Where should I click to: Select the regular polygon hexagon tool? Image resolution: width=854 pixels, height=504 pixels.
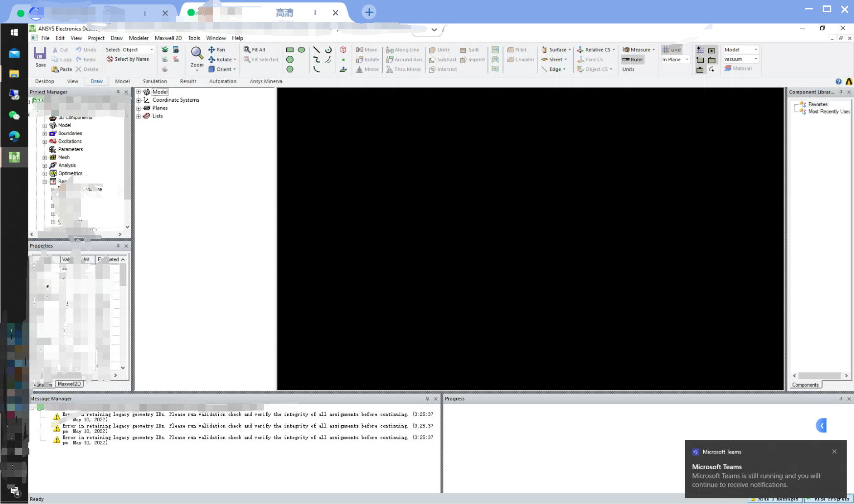pyautogui.click(x=290, y=69)
